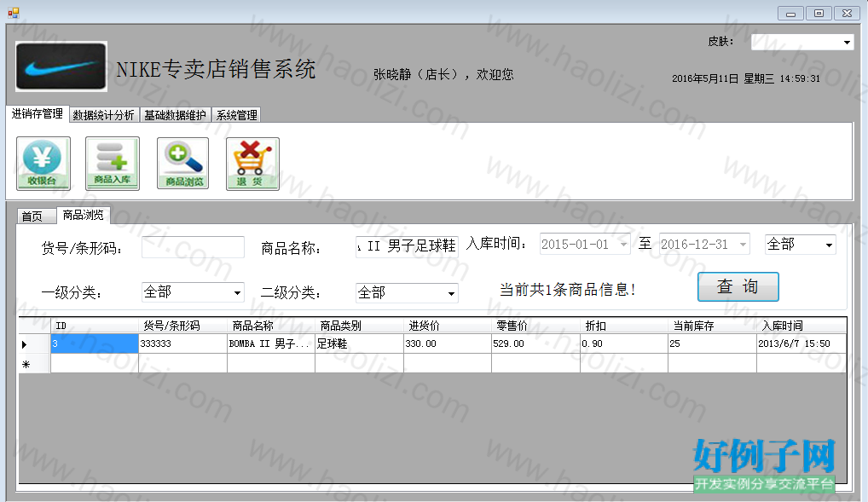Click the application icon in title bar
The height and width of the screenshot is (502, 868).
[14, 13]
